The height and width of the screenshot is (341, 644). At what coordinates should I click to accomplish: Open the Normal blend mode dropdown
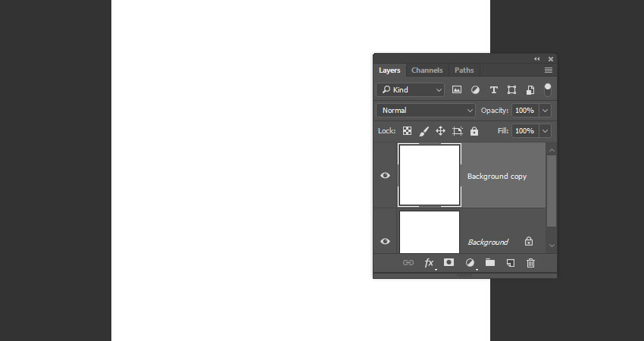(x=426, y=110)
